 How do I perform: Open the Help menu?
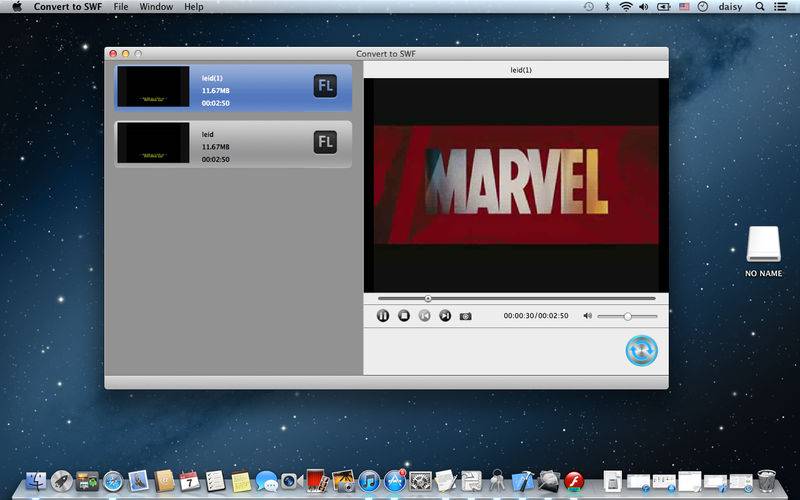194,7
